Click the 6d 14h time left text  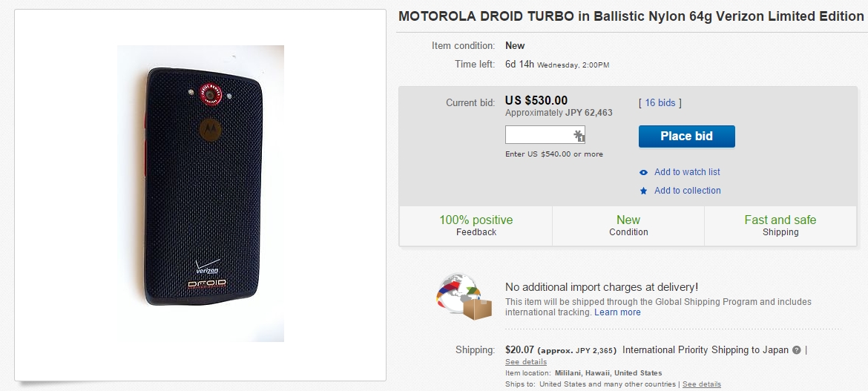(519, 65)
